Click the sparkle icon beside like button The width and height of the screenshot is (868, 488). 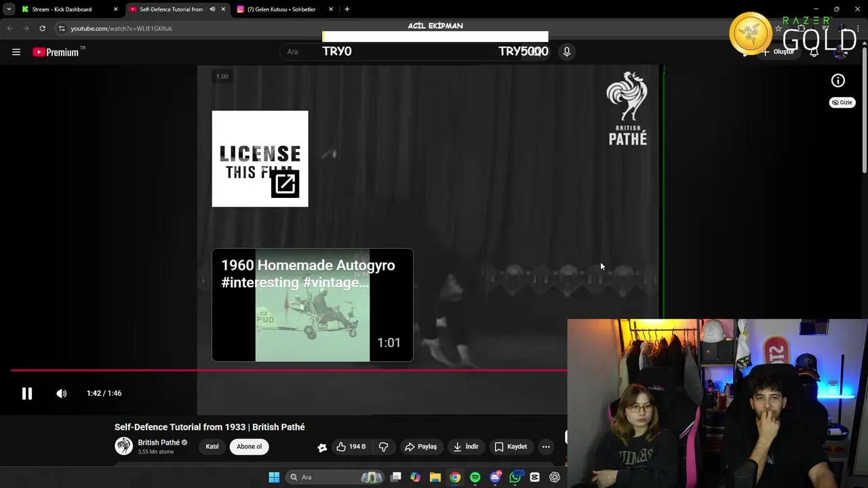(322, 447)
